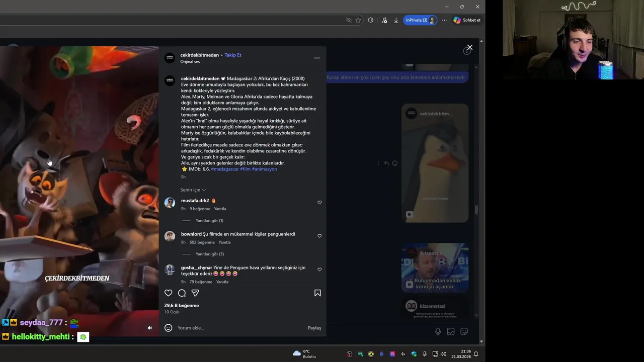Open the network status tray icon
Screen dimensions: 644x362
tap(435, 354)
